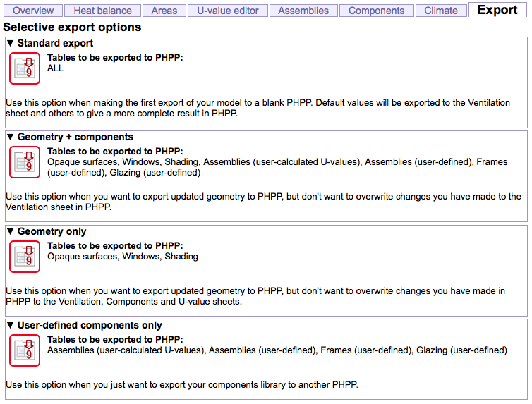532x404 pixels.
Task: Go to the Areas tab
Action: (x=164, y=11)
